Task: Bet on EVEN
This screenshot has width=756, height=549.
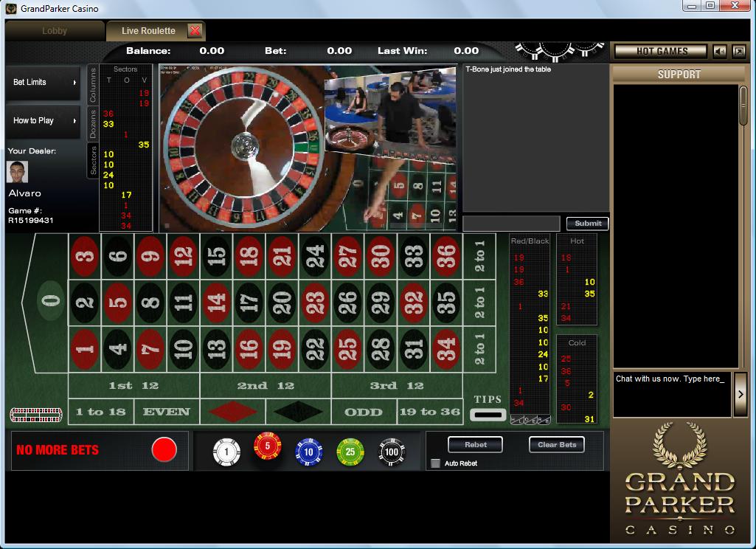Action: (x=167, y=412)
